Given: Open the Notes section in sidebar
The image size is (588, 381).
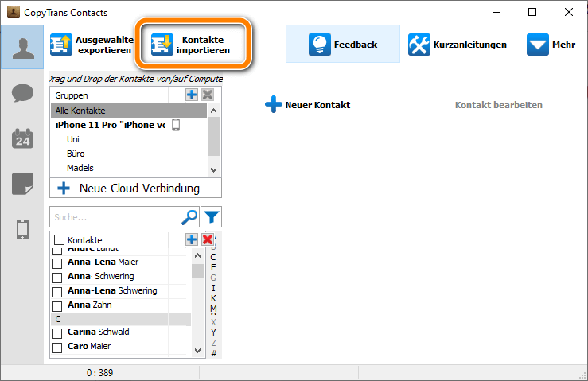Looking at the screenshot, I should coord(22,184).
